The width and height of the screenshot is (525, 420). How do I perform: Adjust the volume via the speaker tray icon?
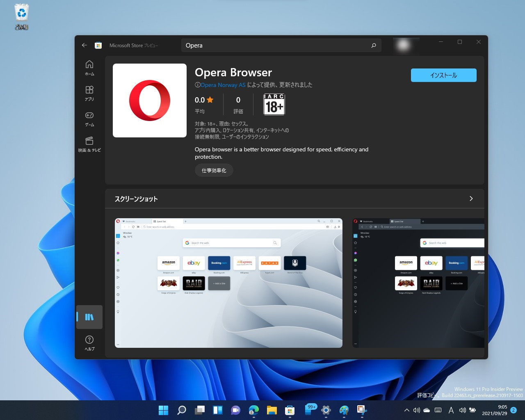point(416,410)
